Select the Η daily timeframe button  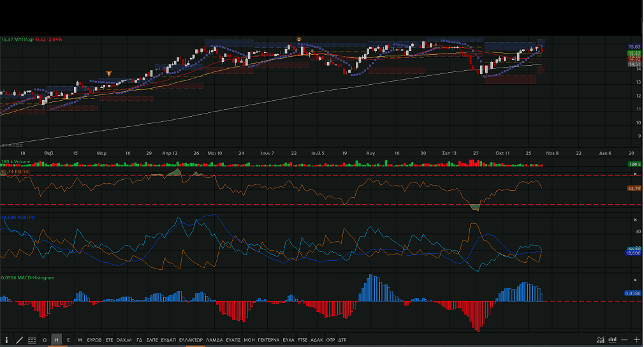coord(57,340)
